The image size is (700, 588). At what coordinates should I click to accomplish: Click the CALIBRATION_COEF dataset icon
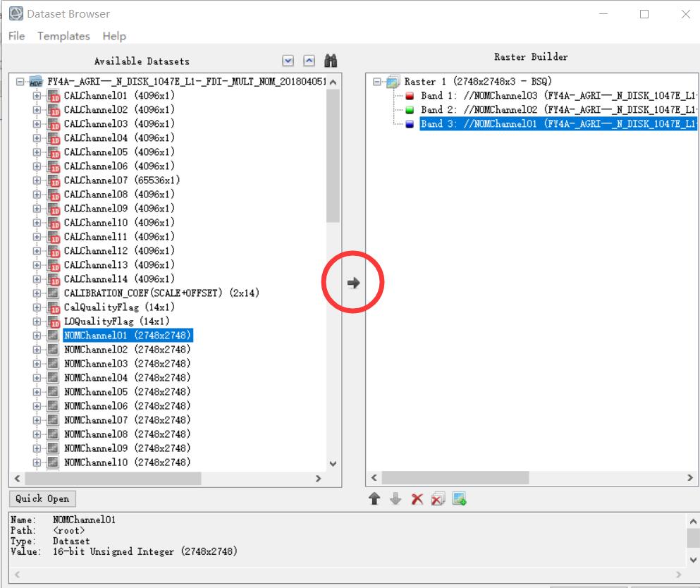coord(53,293)
